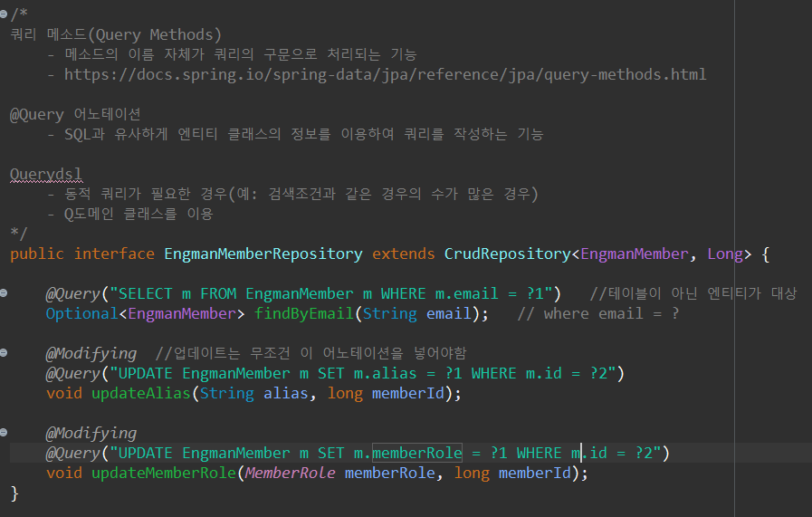
Task: Collapse fold marker beside findByEmail @Query
Action: [4, 293]
